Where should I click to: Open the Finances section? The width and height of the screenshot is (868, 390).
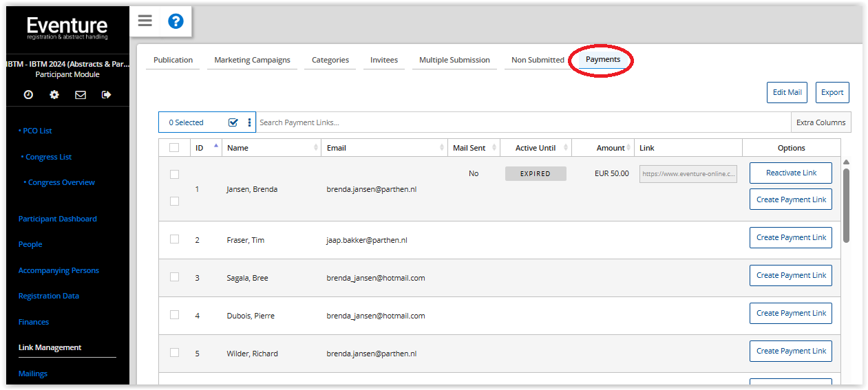[34, 322]
